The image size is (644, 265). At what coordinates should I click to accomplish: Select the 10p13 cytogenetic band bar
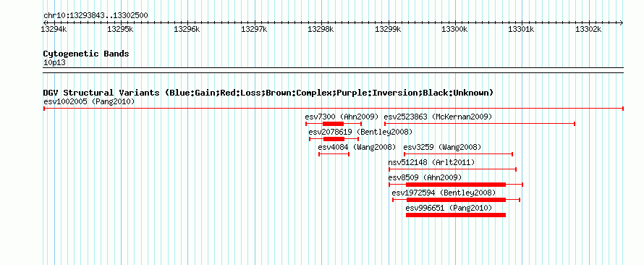point(334,70)
